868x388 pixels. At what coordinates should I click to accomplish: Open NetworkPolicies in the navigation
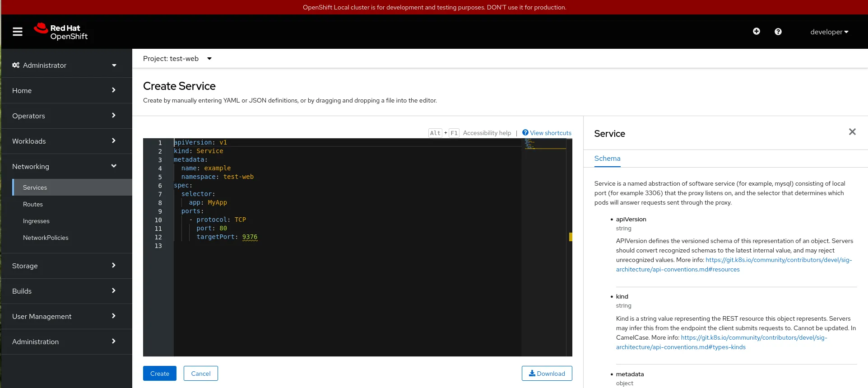coord(46,238)
